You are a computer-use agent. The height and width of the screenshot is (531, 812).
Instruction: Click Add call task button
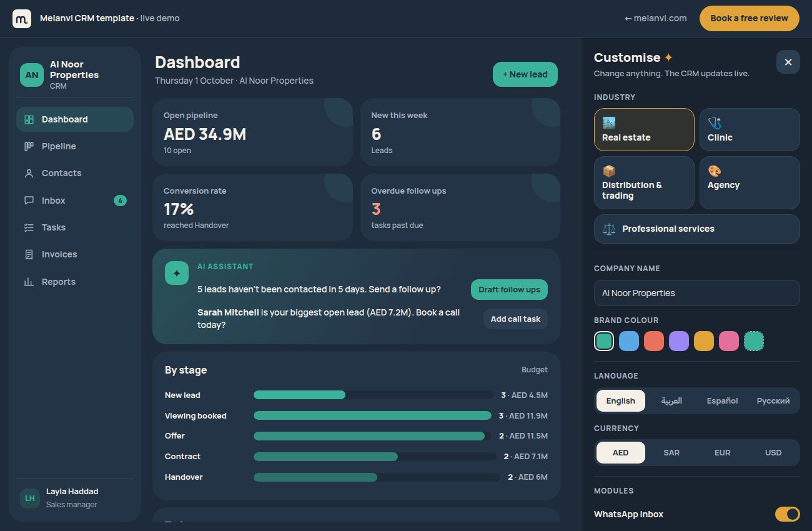515,319
